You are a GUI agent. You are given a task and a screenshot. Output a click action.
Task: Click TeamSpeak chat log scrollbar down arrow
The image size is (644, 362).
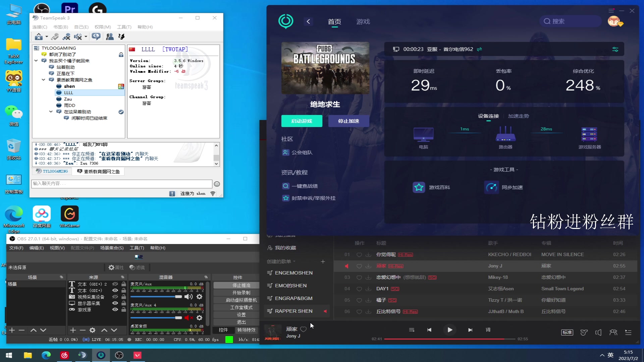[216, 164]
